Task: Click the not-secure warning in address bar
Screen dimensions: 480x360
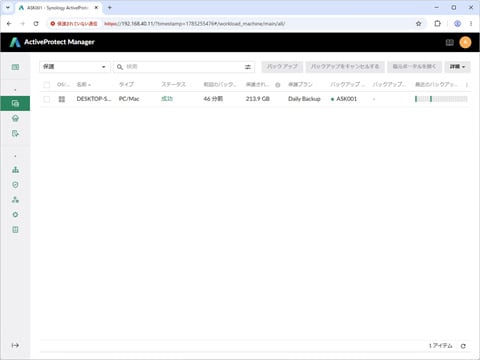Action: click(x=74, y=24)
